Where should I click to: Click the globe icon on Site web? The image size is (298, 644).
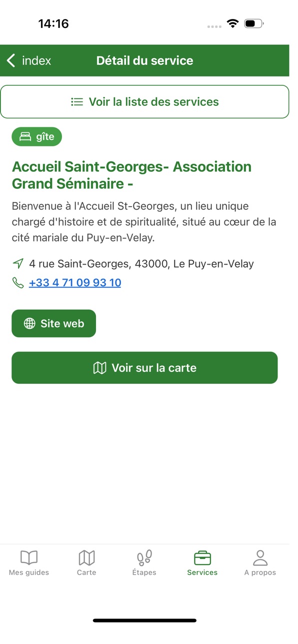pyautogui.click(x=30, y=323)
